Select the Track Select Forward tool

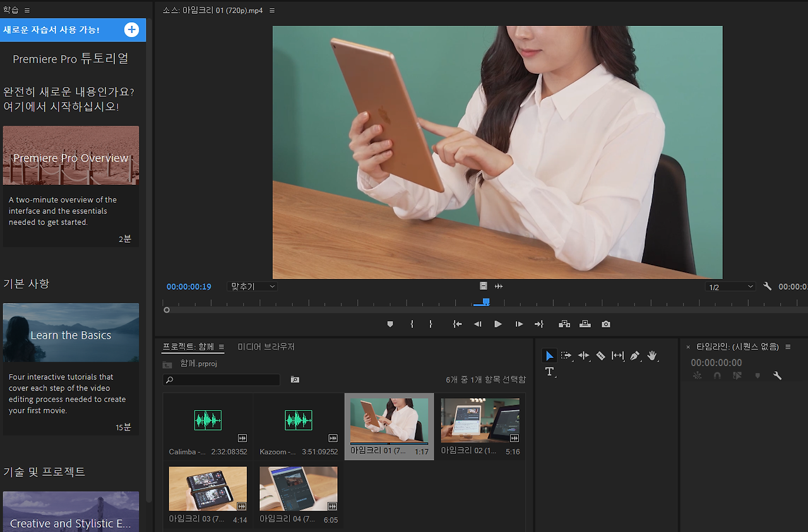566,356
